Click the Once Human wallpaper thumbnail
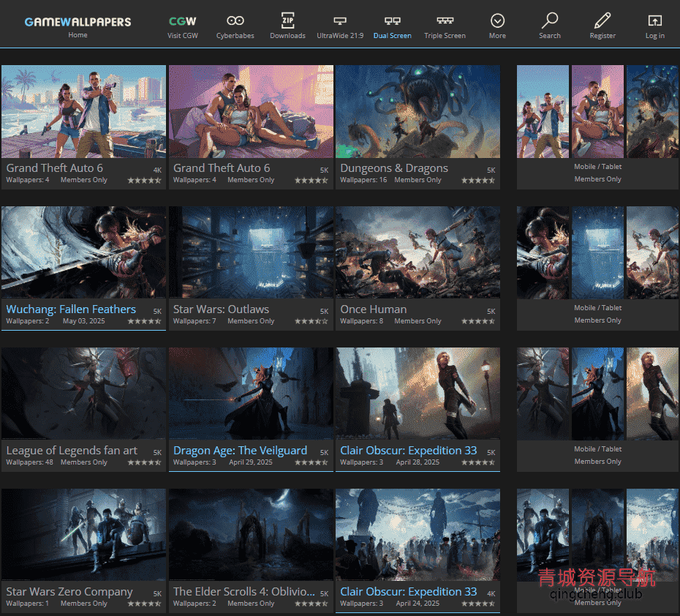The height and width of the screenshot is (616, 680). 418,252
